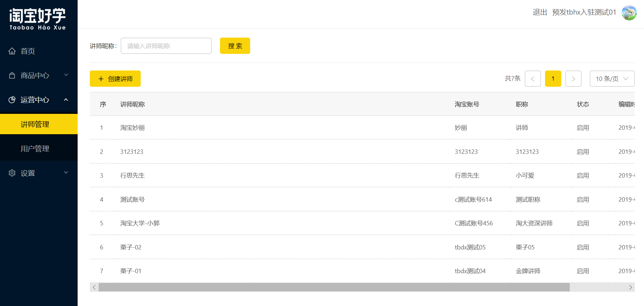644x306 pixels.
Task: Open the user avatar in top right
Action: [629, 13]
